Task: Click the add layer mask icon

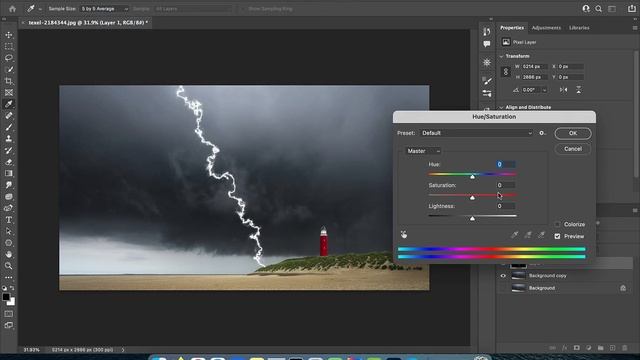Action: (x=576, y=348)
